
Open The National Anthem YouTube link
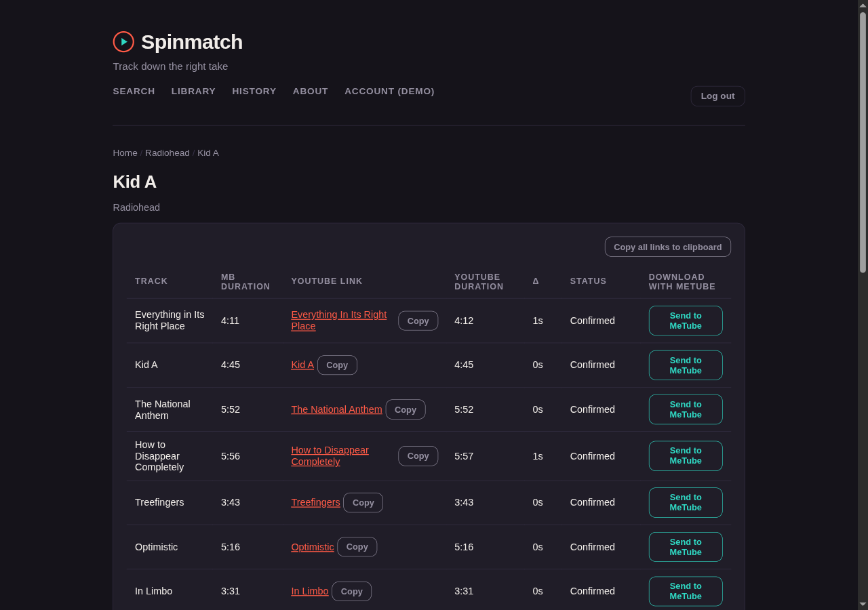[336, 409]
